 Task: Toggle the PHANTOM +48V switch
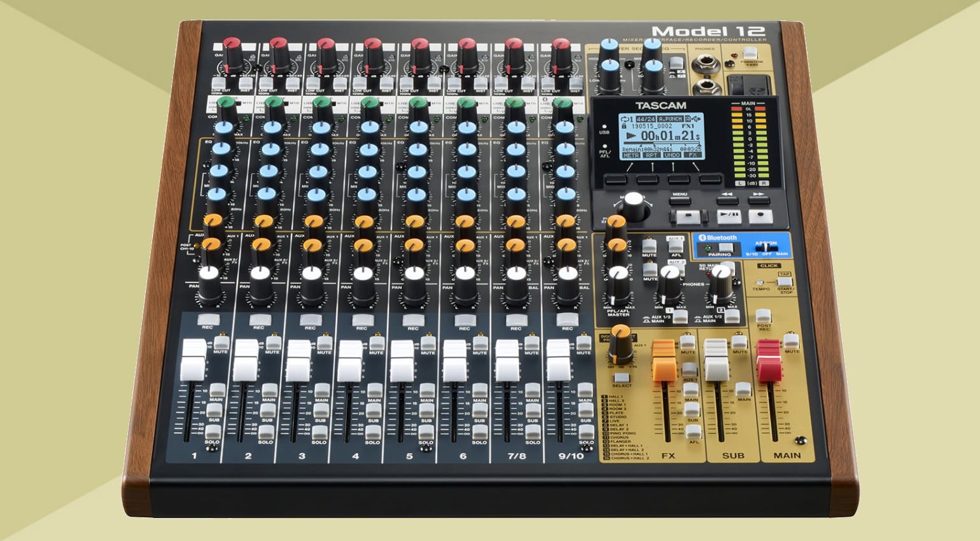coord(751,53)
